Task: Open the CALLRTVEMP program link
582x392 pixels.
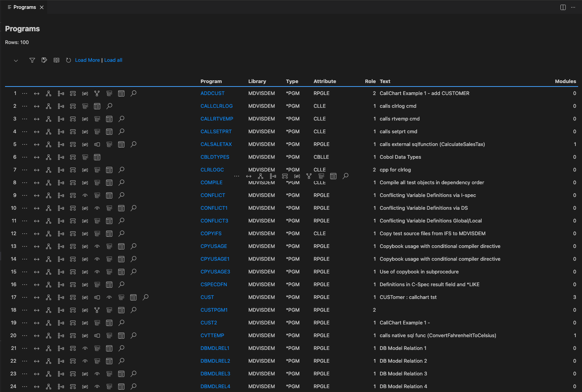Action: pyautogui.click(x=217, y=119)
